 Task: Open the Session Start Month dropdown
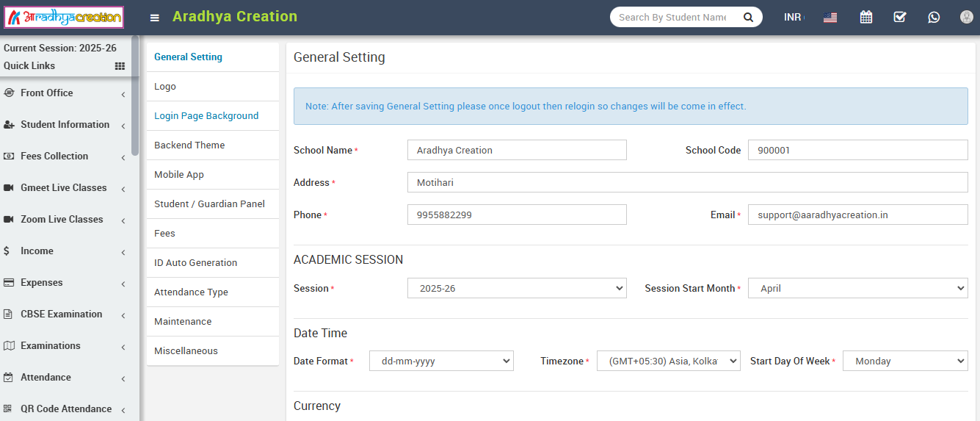857,289
